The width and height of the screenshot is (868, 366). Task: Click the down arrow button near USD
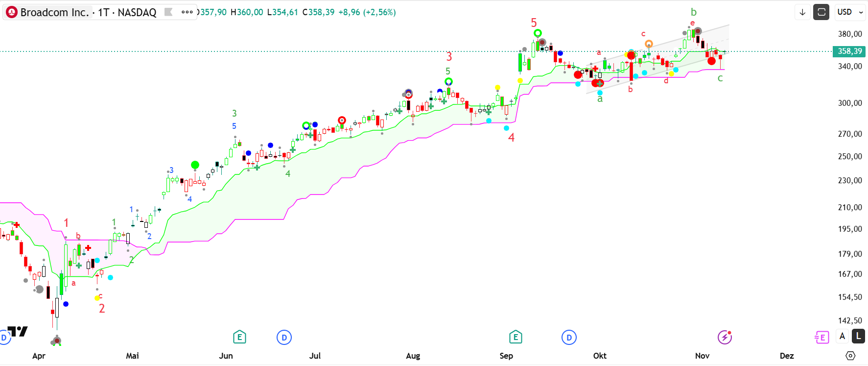pos(802,12)
